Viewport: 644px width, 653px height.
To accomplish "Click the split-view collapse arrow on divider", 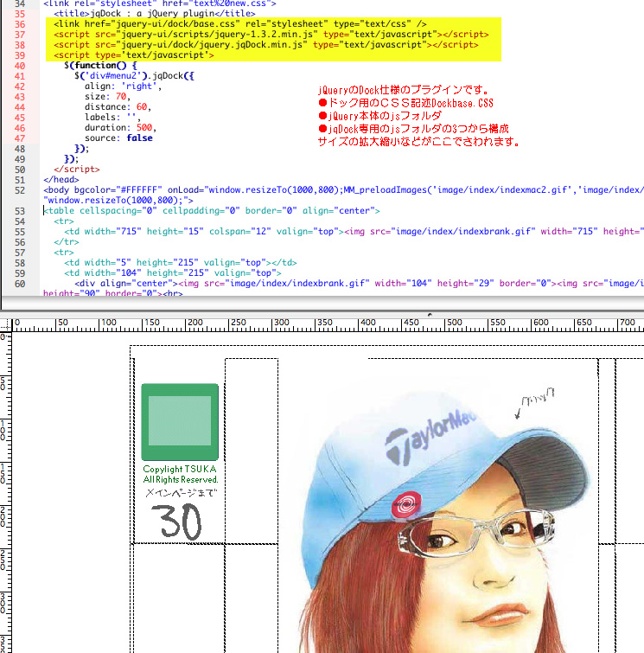I will click(x=430, y=315).
